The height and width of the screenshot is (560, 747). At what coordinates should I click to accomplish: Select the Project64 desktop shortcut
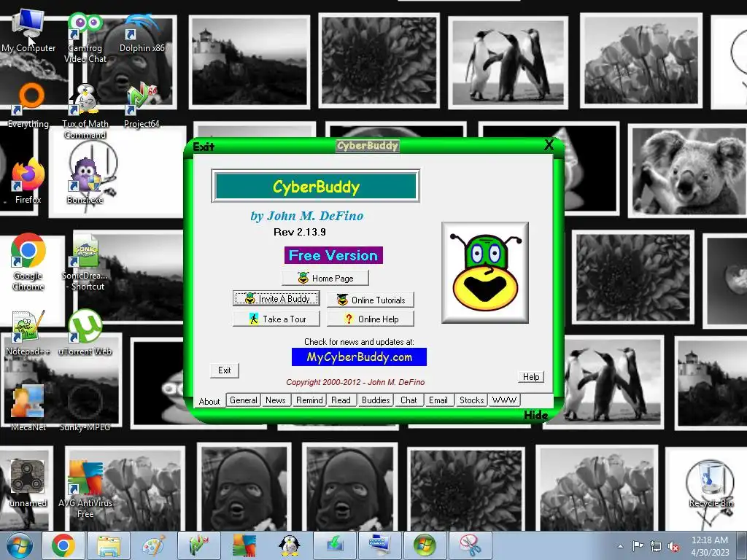point(142,106)
